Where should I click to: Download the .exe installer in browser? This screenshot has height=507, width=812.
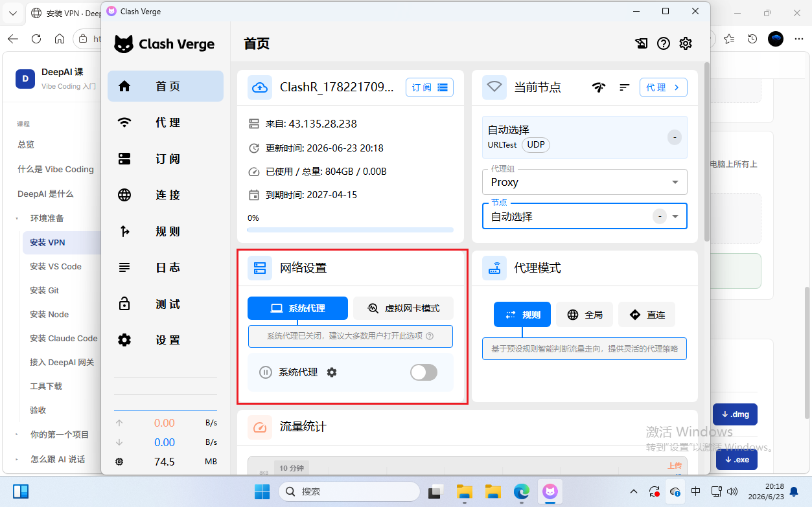click(736, 460)
